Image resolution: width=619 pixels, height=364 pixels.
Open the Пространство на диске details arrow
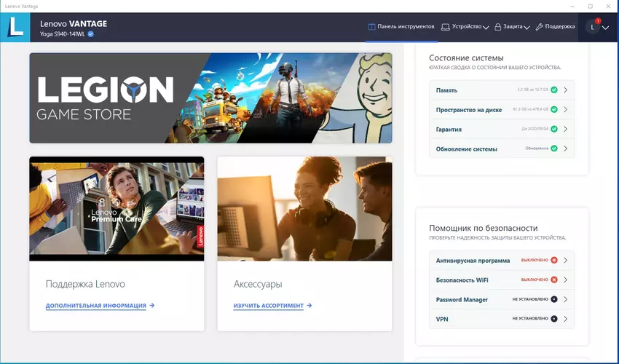(x=566, y=109)
